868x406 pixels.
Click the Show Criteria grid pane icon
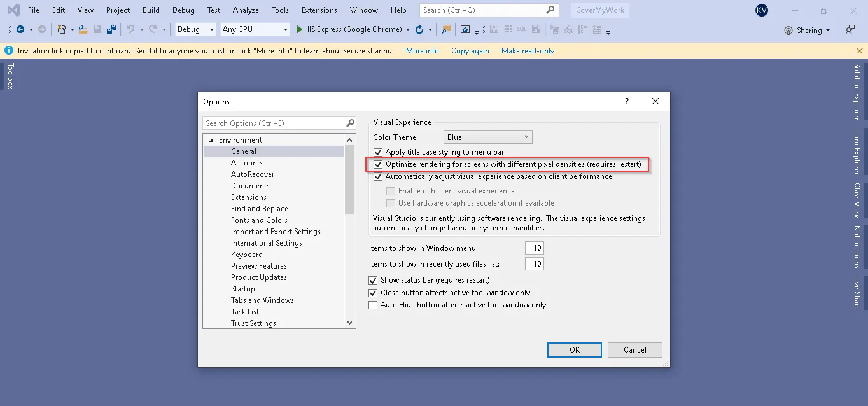[508, 29]
